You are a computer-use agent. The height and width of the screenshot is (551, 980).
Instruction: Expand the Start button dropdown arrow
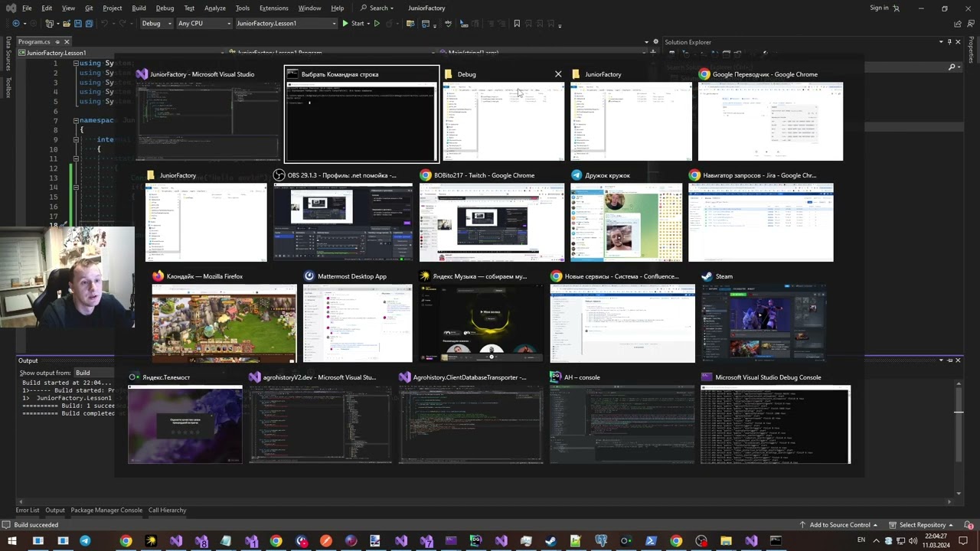[369, 24]
